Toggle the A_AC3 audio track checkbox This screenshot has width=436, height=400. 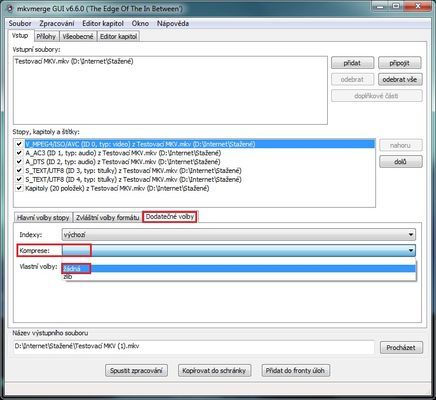pyautogui.click(x=19, y=153)
